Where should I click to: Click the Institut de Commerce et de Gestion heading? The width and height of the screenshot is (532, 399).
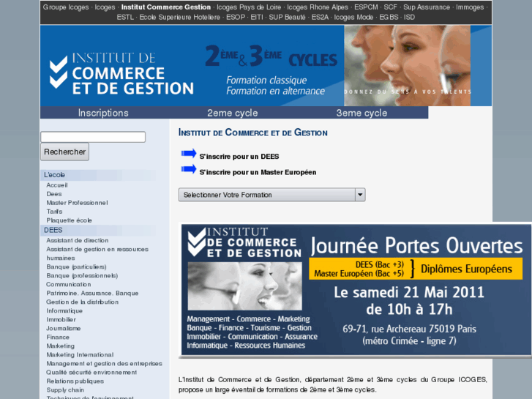tap(252, 133)
